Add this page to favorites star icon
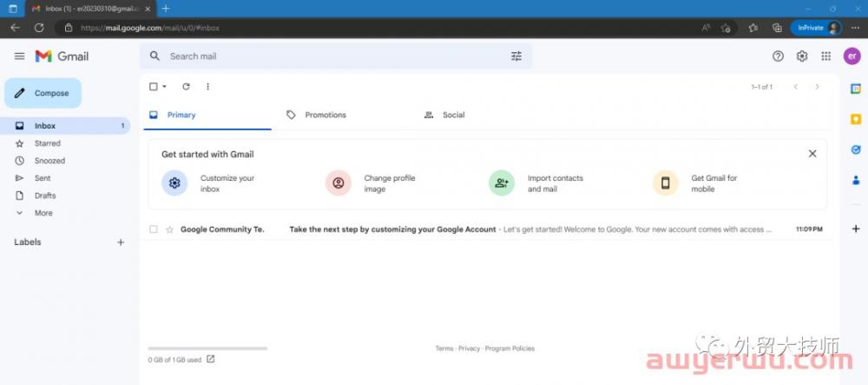This screenshot has width=868, height=385. coord(726,28)
